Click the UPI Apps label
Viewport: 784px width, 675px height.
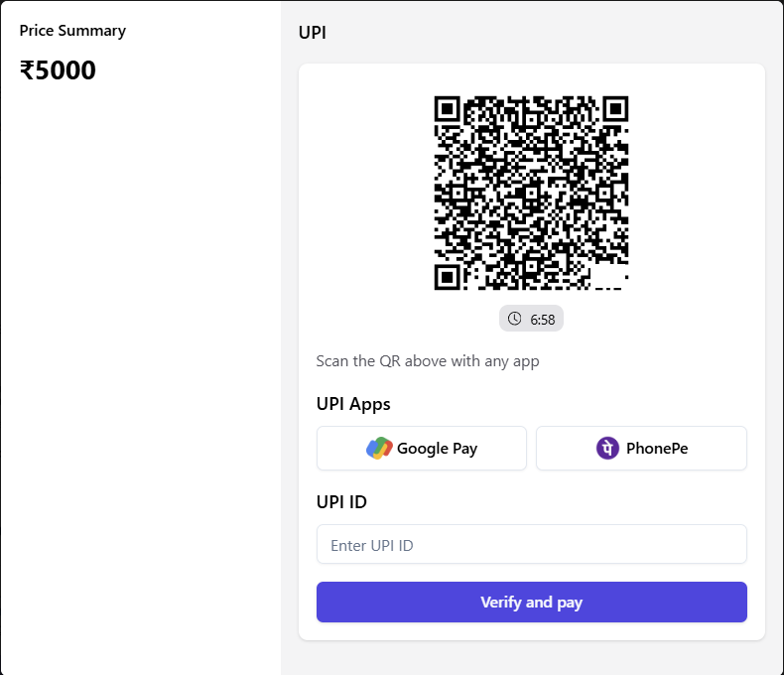coord(353,404)
